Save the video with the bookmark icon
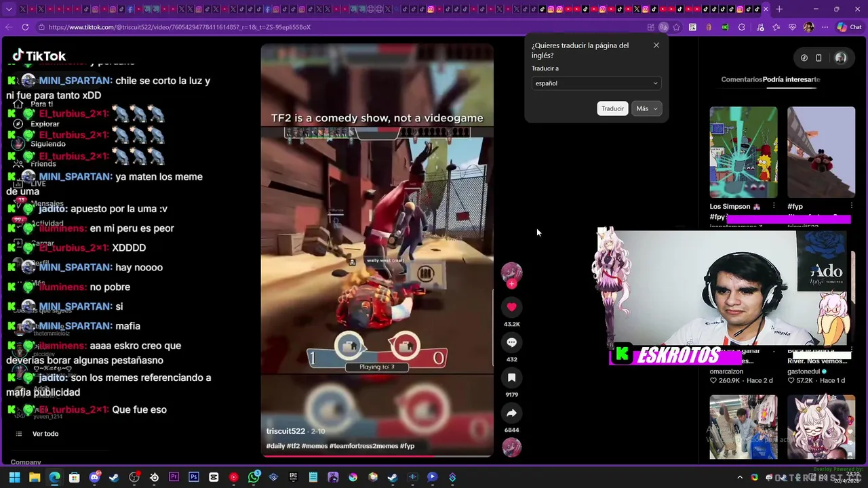The width and height of the screenshot is (868, 488). [511, 378]
